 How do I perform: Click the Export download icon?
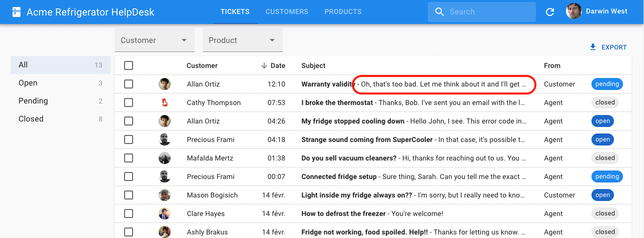593,47
